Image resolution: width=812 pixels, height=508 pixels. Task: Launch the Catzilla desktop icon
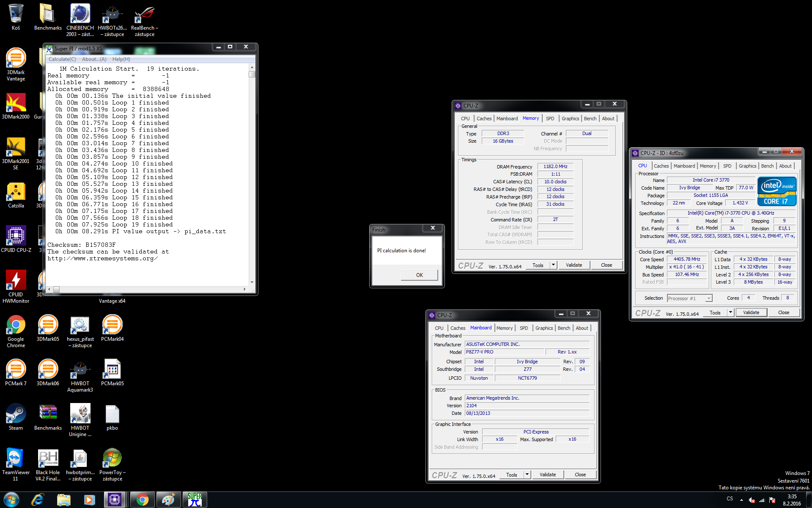coord(16,195)
